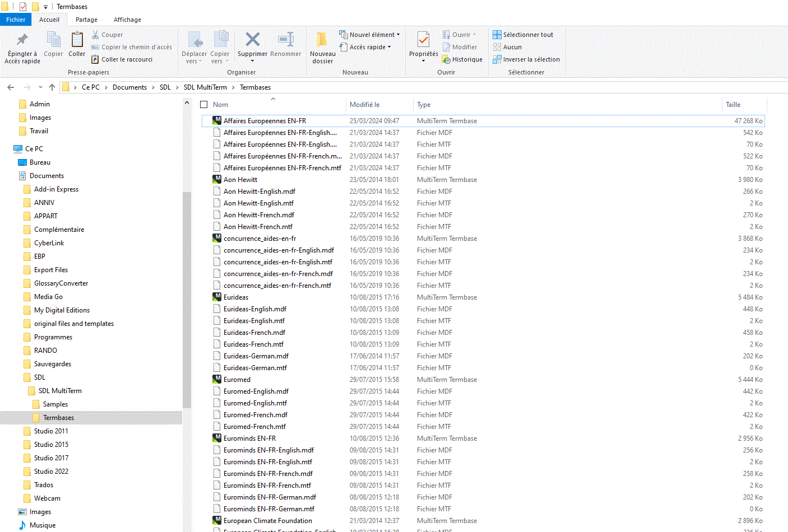Switch to the Affichage tab
The height and width of the screenshot is (532, 788).
[x=127, y=20]
